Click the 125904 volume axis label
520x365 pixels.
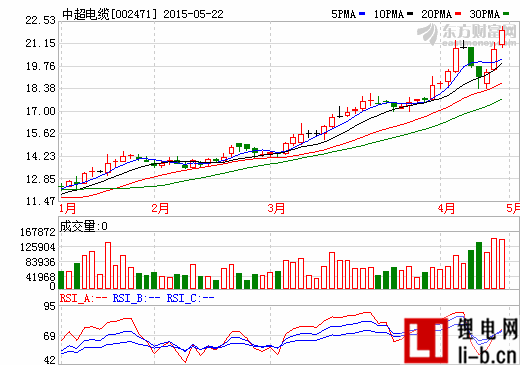(x=38, y=247)
